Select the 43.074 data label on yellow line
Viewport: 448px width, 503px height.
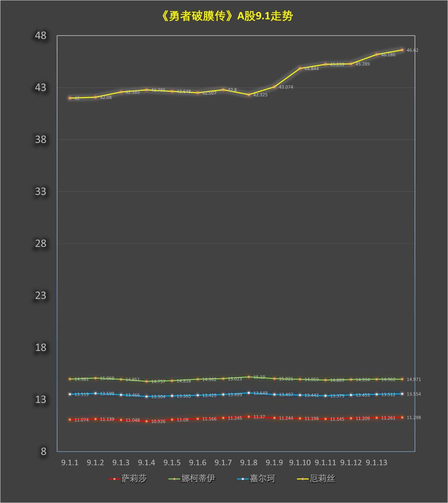[286, 87]
